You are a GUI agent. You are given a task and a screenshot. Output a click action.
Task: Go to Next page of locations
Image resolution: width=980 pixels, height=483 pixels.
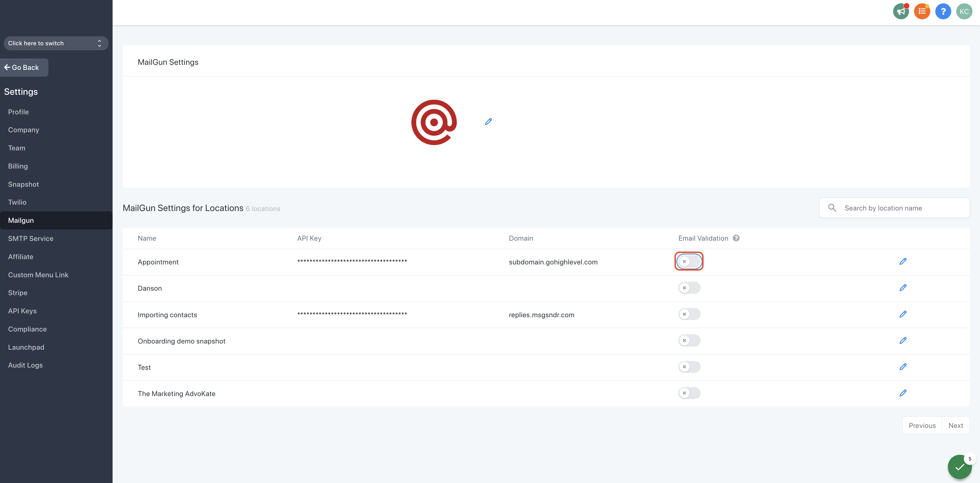pos(955,425)
